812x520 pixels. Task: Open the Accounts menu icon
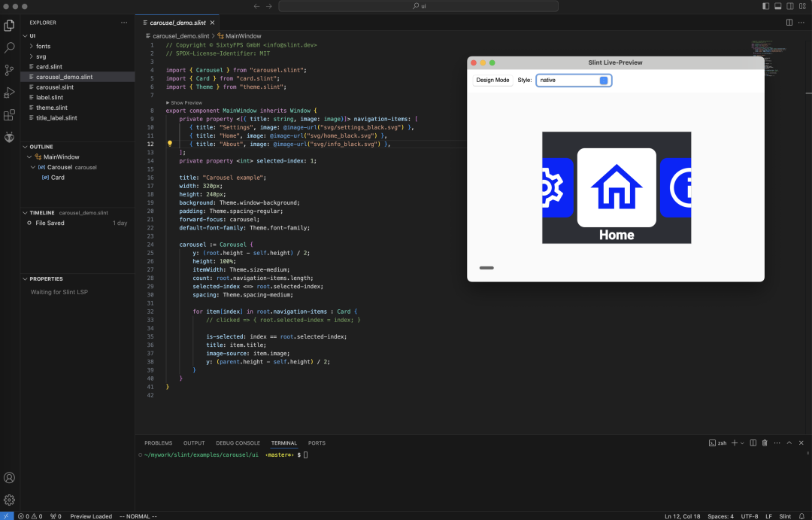tap(9, 478)
